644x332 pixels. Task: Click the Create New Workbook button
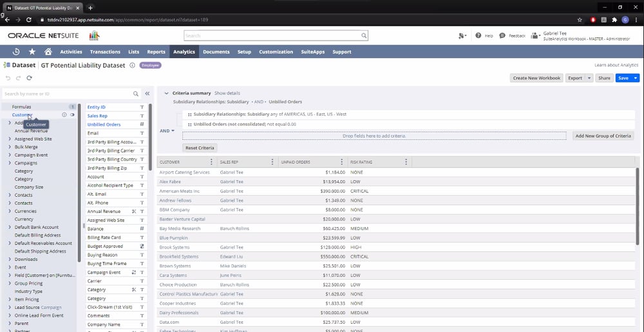pyautogui.click(x=536, y=78)
